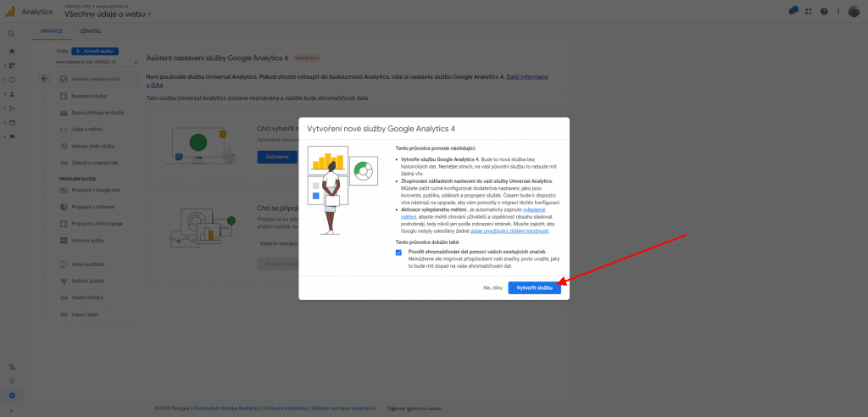868x417 pixels.
Task: Open Propojení s AdSense
Action: 93,207
